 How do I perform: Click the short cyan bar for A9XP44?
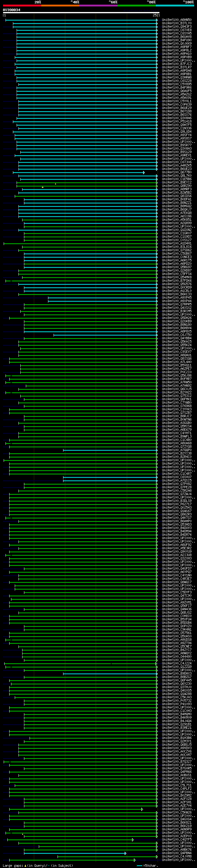103,301
